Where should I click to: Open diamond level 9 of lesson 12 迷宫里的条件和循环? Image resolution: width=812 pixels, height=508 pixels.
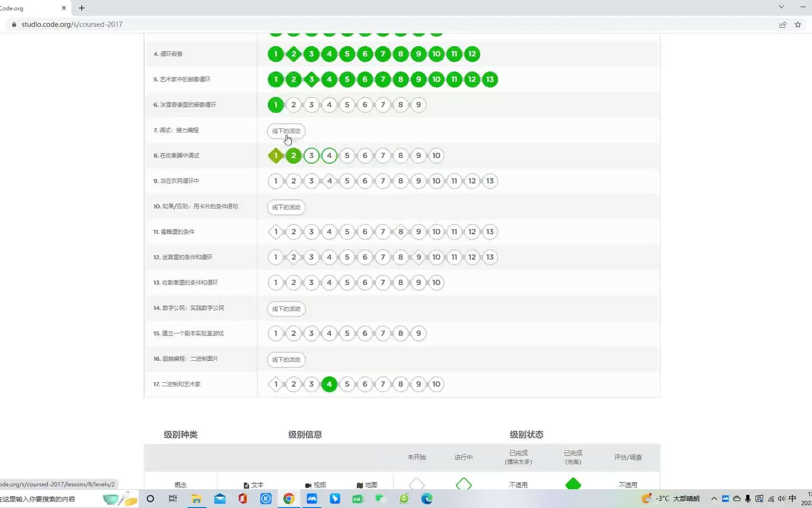(x=419, y=257)
